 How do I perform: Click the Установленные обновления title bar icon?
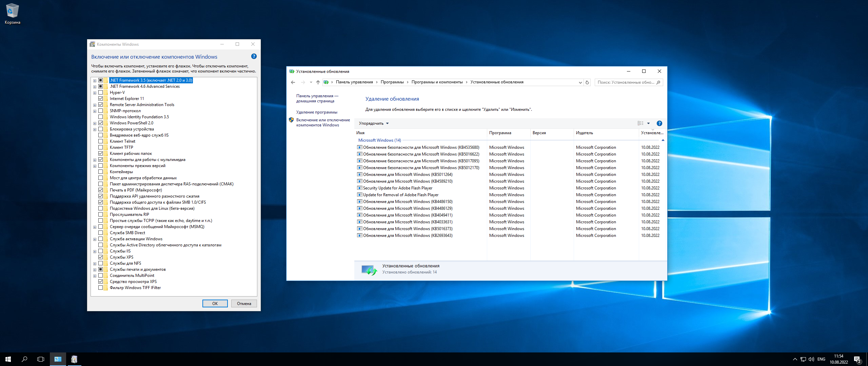tap(292, 72)
